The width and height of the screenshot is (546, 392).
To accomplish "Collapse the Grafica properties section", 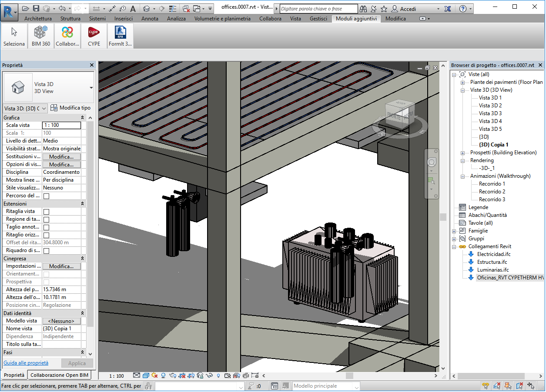I will coord(82,118).
